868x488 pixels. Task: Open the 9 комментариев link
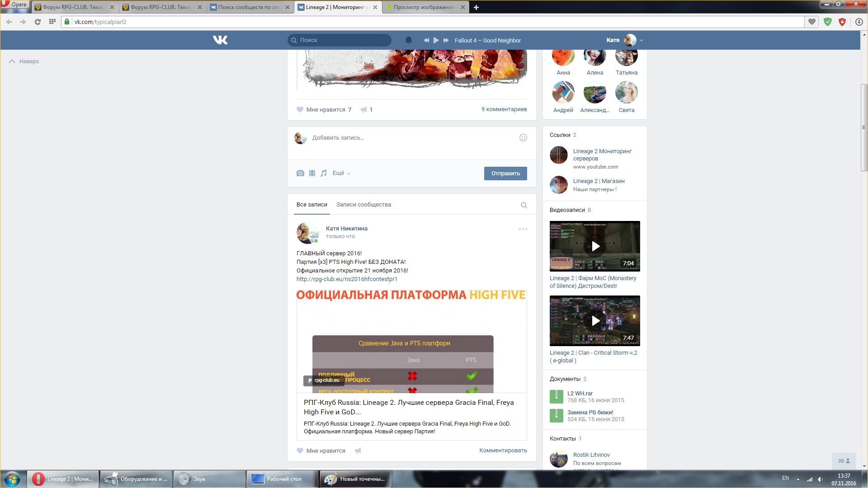point(504,109)
